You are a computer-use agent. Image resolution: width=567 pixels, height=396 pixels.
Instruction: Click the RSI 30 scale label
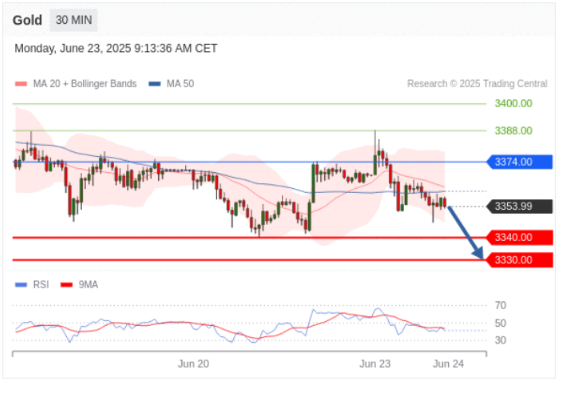pyautogui.click(x=500, y=340)
